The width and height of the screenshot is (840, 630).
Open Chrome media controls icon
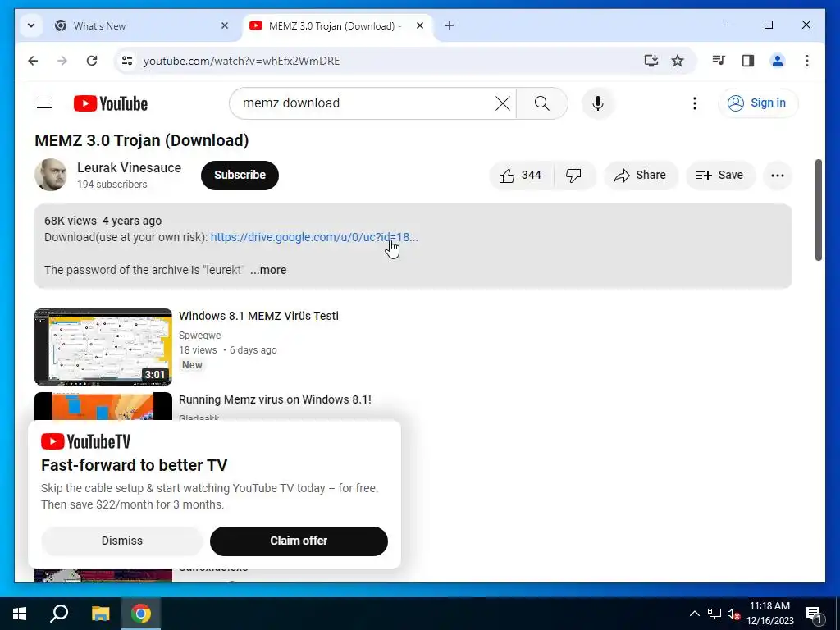point(719,61)
